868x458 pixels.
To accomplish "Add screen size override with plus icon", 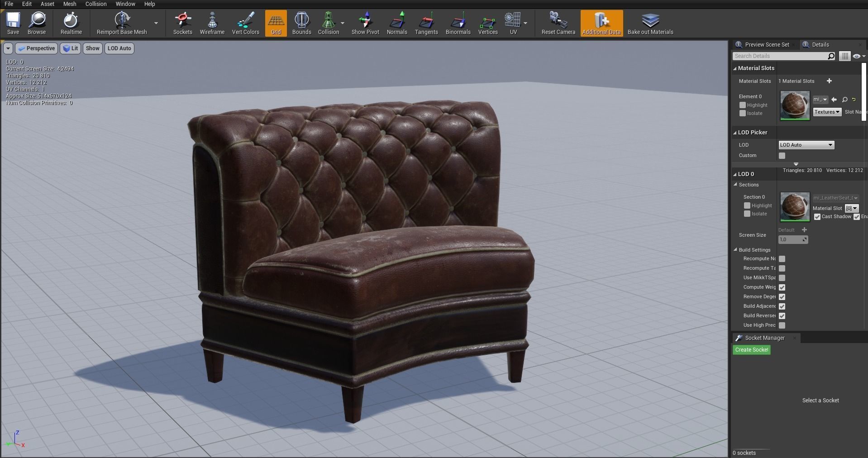I will pos(804,230).
